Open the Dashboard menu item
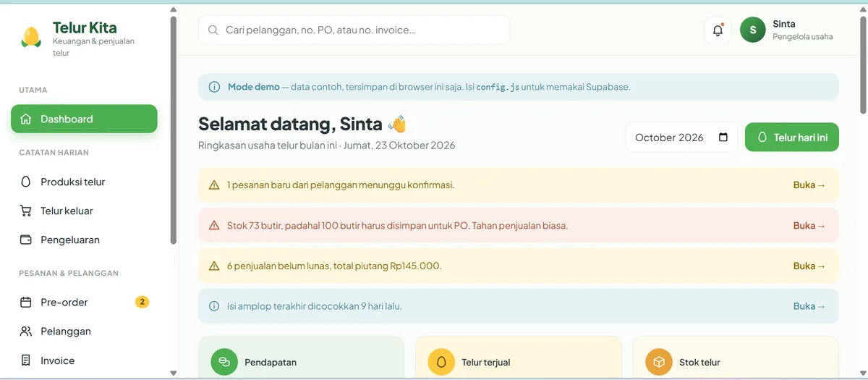This screenshot has width=868, height=380. (x=84, y=119)
